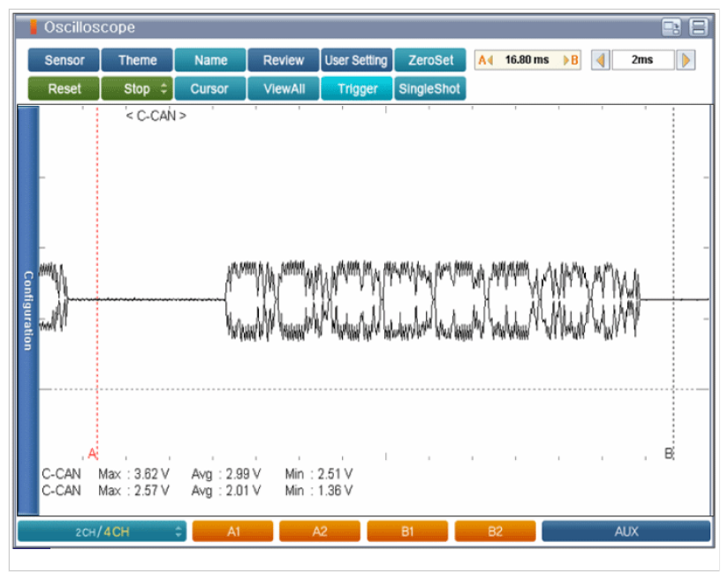Enable SingleShot capture mode
The image size is (728, 580).
(x=430, y=88)
